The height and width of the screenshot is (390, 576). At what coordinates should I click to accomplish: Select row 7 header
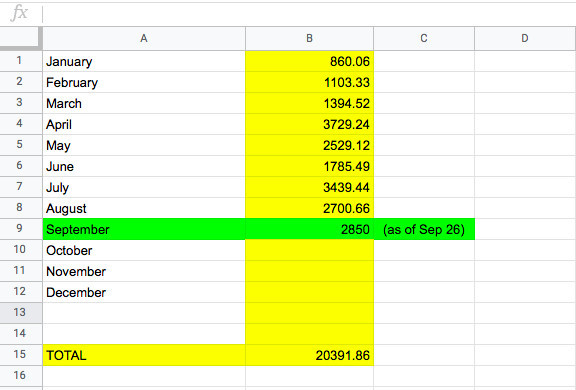pos(21,187)
